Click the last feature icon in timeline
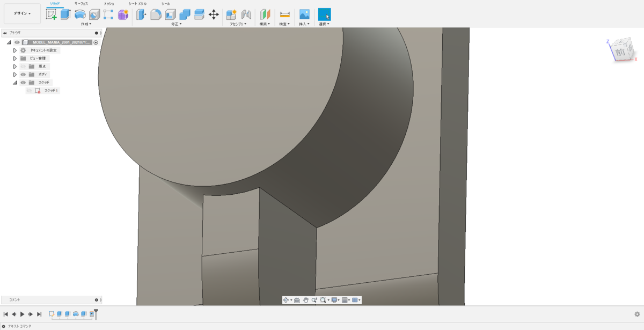644x330 pixels. (92, 314)
